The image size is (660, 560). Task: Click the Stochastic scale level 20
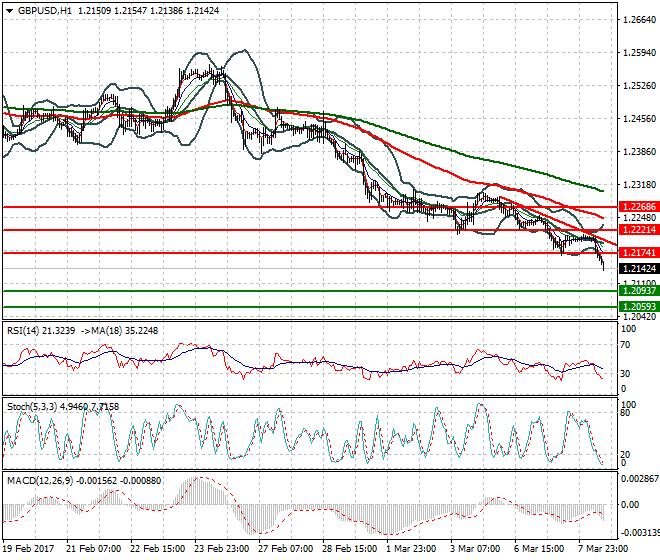[x=626, y=454]
